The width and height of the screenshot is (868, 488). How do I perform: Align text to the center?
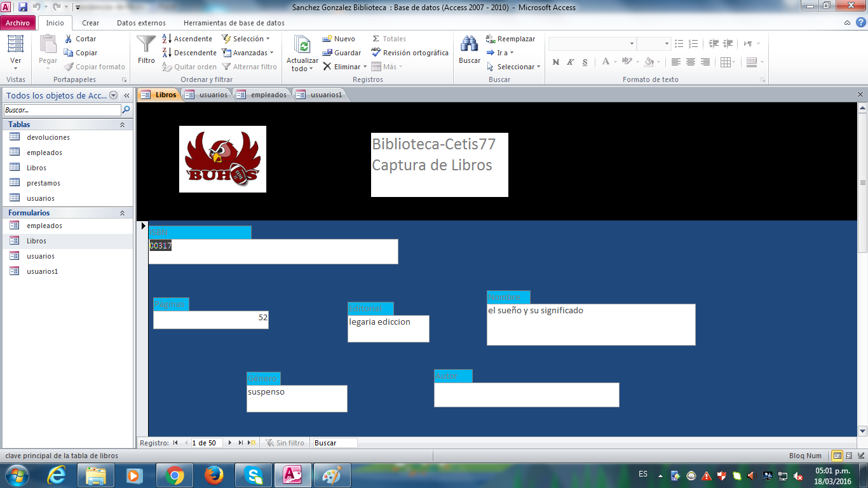click(691, 62)
